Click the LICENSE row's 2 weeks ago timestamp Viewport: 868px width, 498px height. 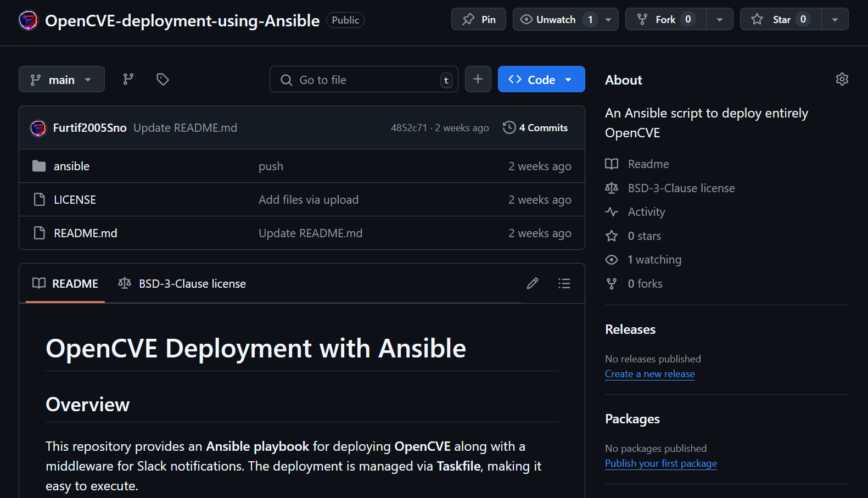pos(540,200)
